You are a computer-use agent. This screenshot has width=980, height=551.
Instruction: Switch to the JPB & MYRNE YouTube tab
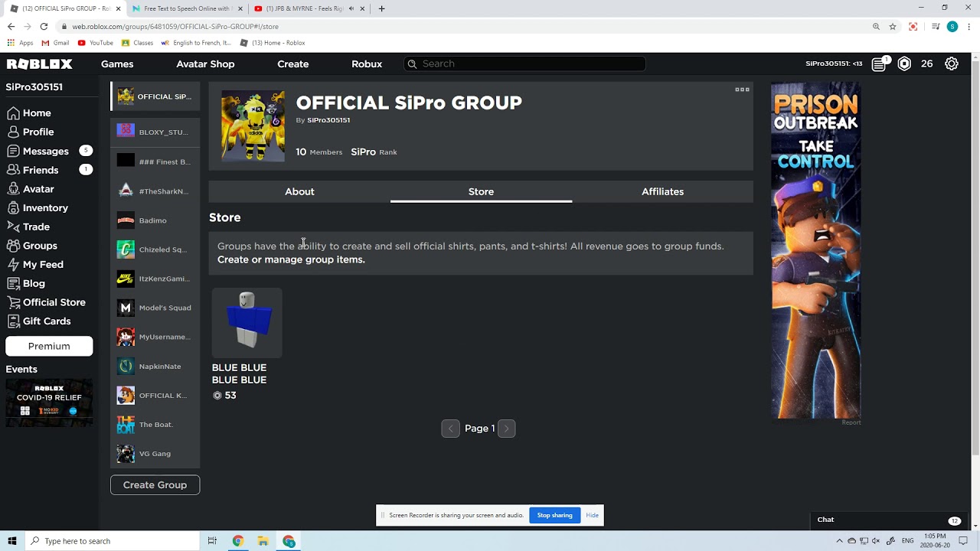[308, 8]
